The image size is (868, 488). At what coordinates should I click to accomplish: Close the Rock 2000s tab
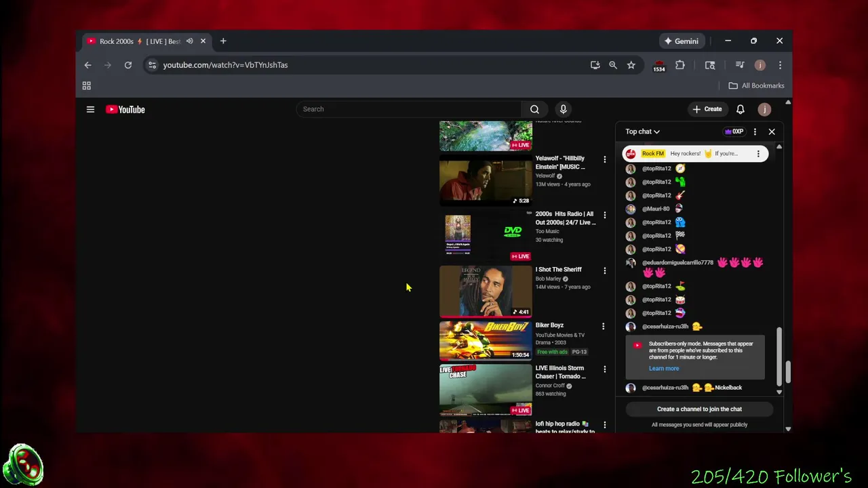[x=203, y=41]
